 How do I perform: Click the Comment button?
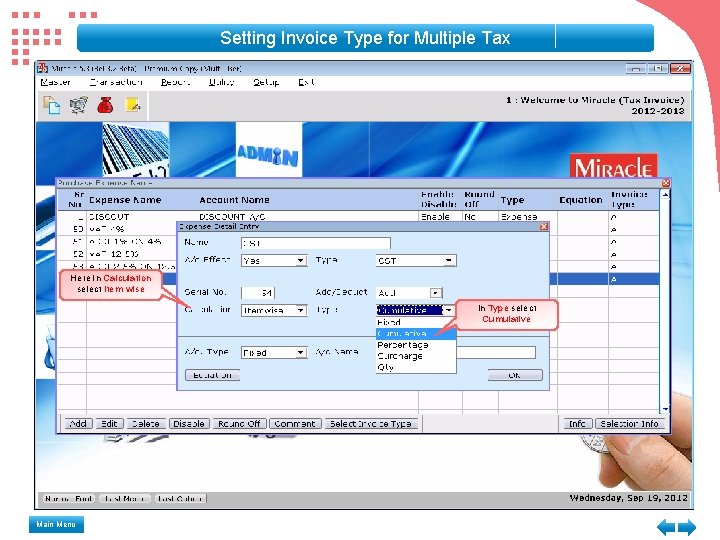click(294, 424)
